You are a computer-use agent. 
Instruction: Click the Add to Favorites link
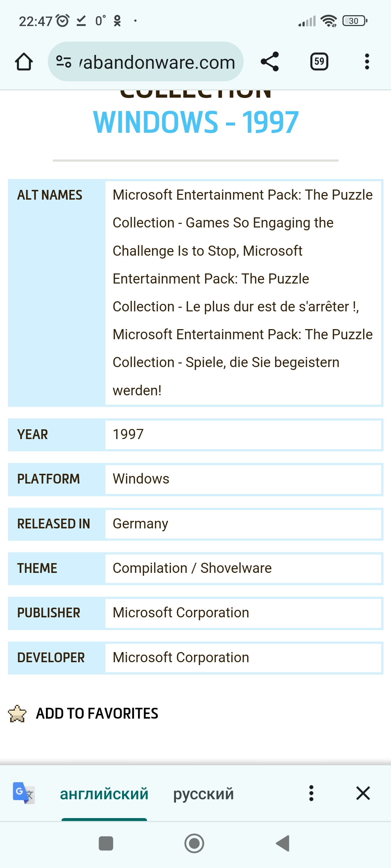point(97,714)
